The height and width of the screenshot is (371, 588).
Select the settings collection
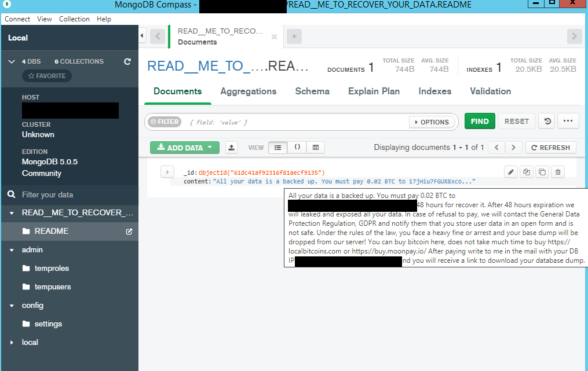[x=70, y=324]
